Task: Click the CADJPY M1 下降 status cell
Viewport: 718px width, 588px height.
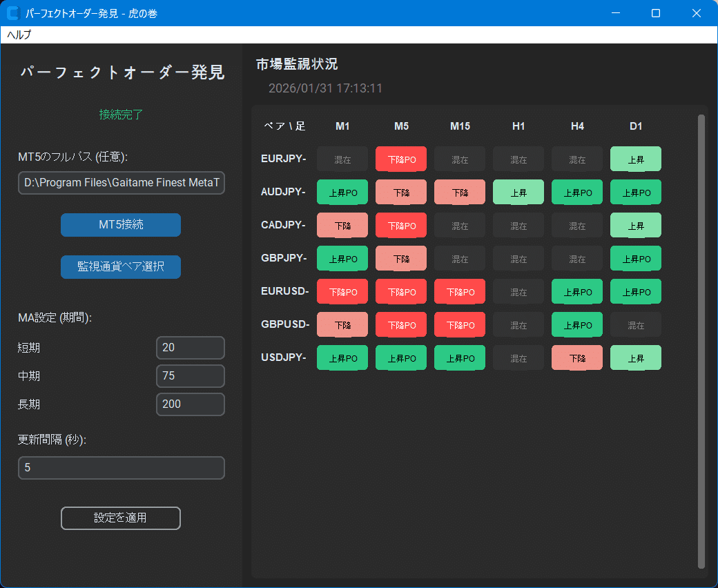Action: point(342,225)
